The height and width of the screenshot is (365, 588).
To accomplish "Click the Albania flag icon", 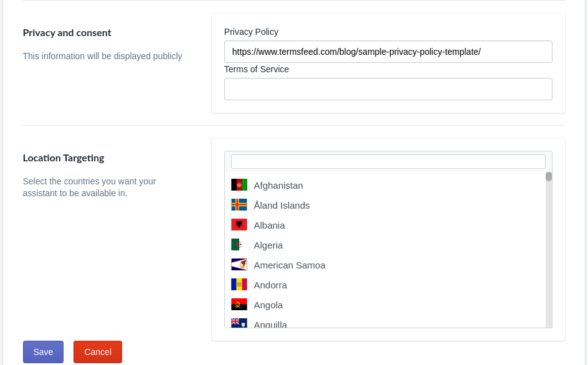I will coord(239,224).
